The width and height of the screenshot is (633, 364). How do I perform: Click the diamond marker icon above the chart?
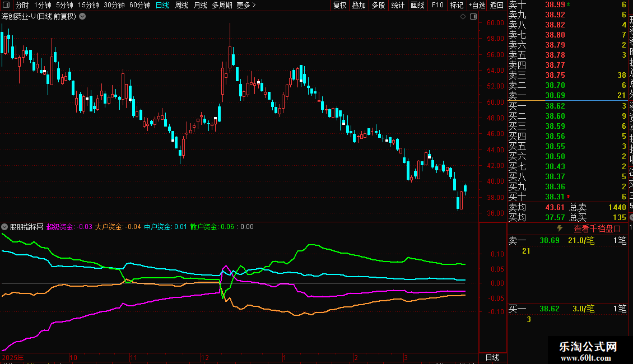click(x=463, y=17)
